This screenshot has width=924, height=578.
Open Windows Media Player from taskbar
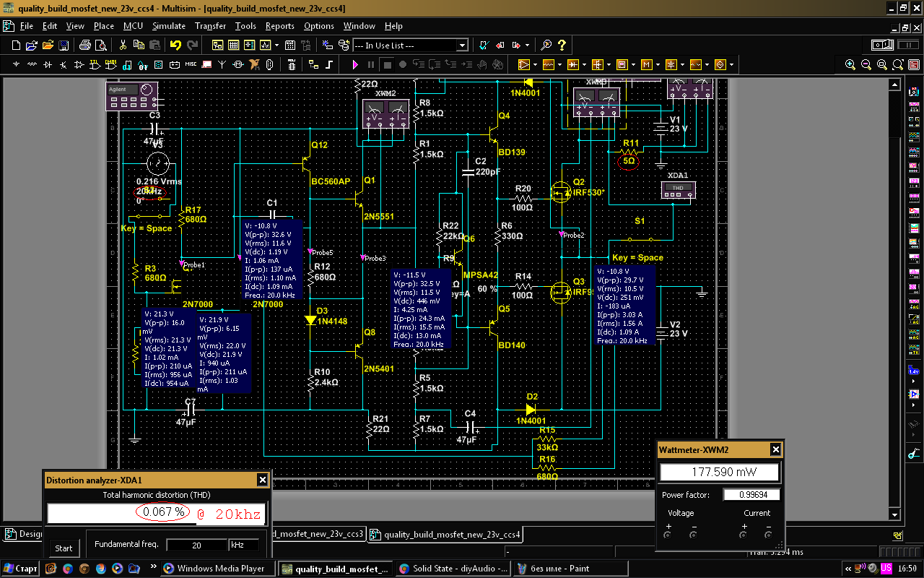[219, 569]
